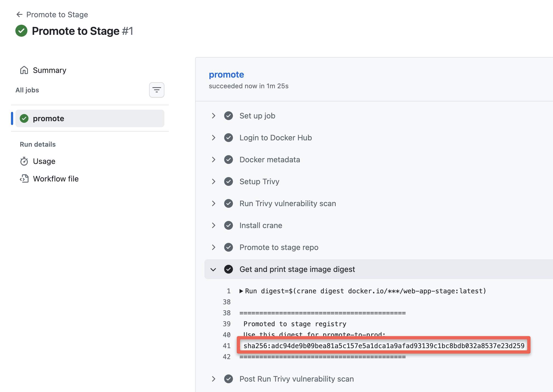Open the Usage run details page

click(x=44, y=161)
